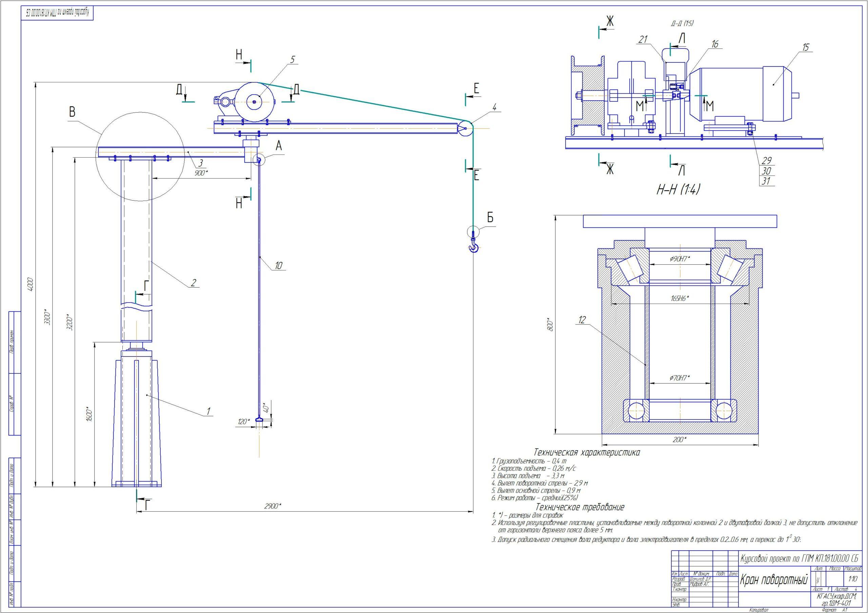This screenshot has height=613, width=868.
Task: Click the 2900* horizontal dimension text
Action: (273, 506)
